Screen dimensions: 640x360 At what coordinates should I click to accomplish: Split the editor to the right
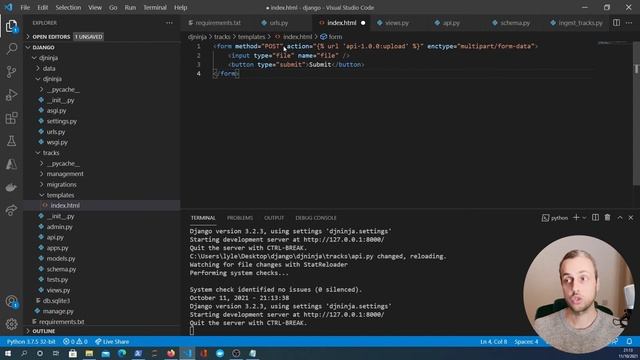(x=616, y=23)
